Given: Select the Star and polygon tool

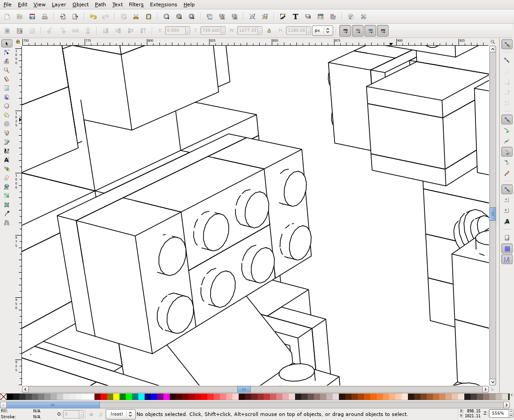Looking at the screenshot, I should (x=7, y=115).
